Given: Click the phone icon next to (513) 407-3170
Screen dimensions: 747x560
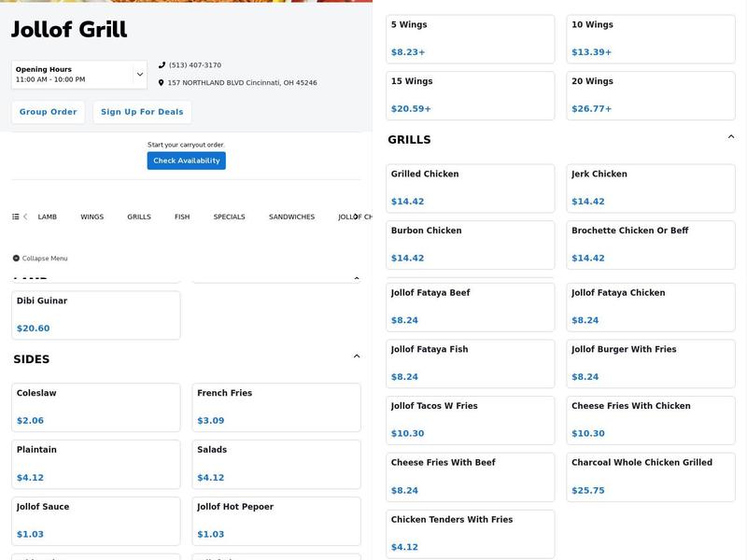Looking at the screenshot, I should (x=162, y=65).
